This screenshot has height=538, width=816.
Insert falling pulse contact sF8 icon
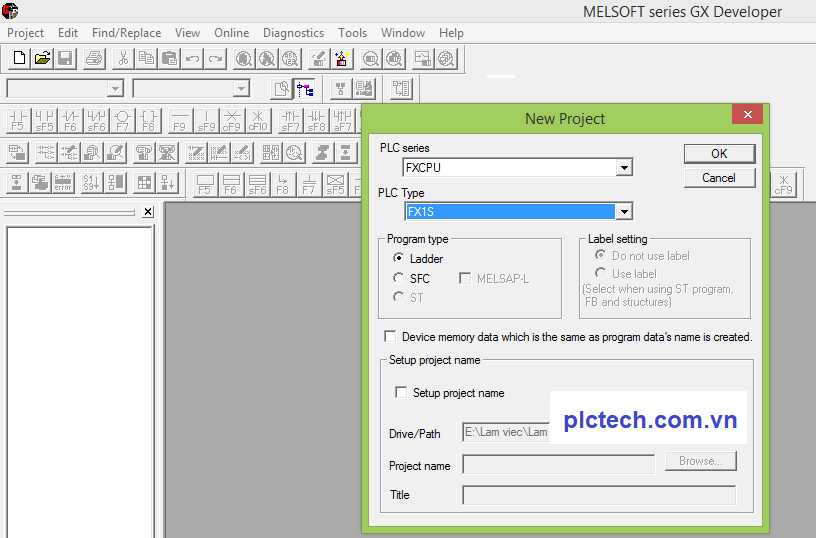click(x=316, y=121)
